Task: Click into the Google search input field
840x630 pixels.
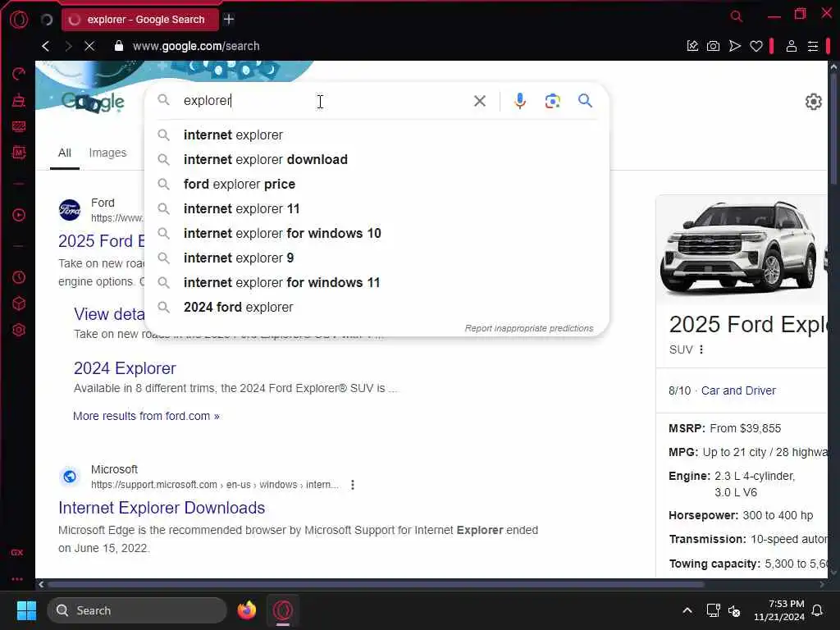Action: [324, 101]
